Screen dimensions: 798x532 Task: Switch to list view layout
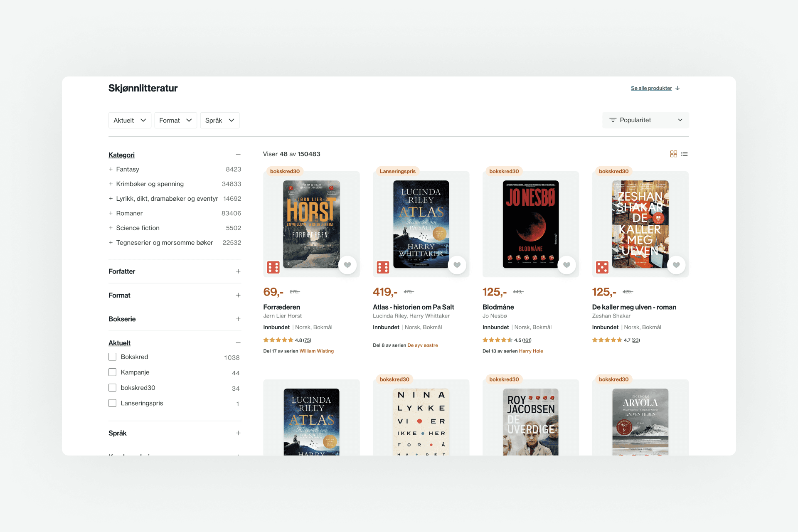point(685,154)
